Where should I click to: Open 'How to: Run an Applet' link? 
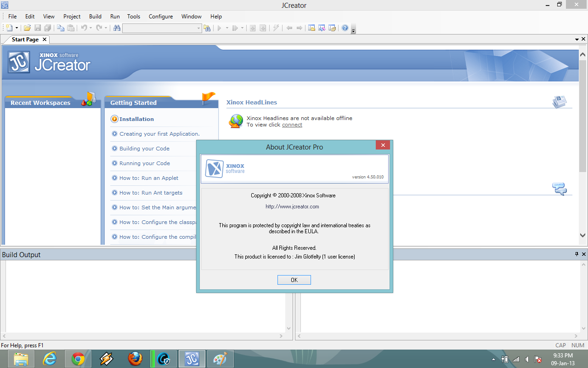149,178
